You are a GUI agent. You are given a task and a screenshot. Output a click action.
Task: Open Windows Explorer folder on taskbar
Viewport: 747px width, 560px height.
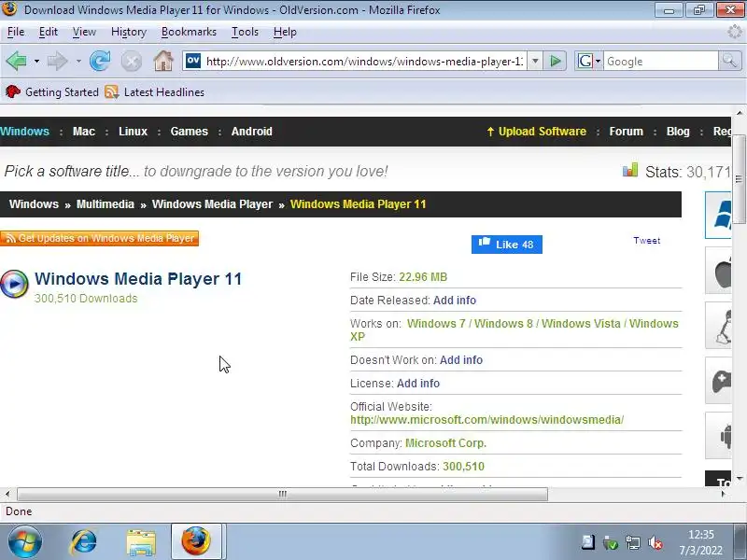click(x=141, y=543)
